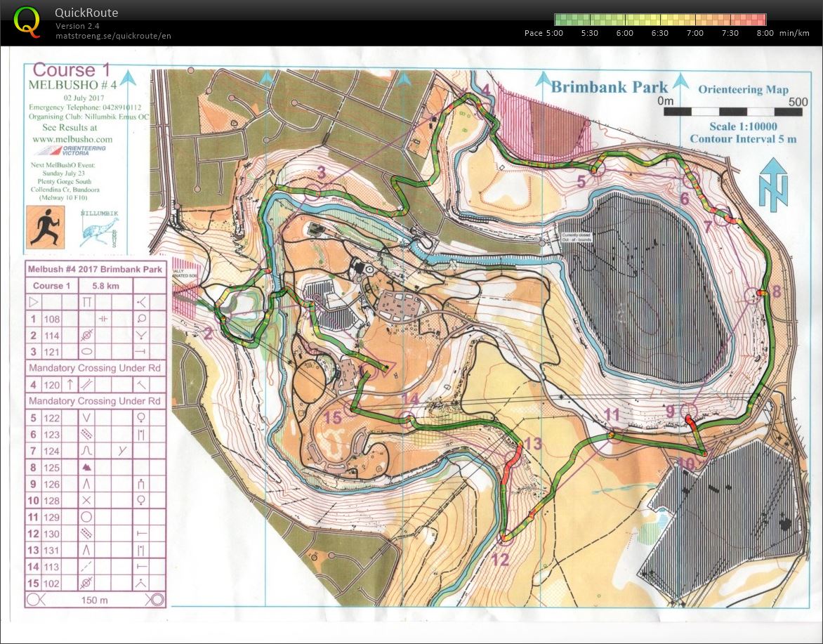Click the Nillumbik emu logo
Viewport: 823px width, 644px height.
100,228
